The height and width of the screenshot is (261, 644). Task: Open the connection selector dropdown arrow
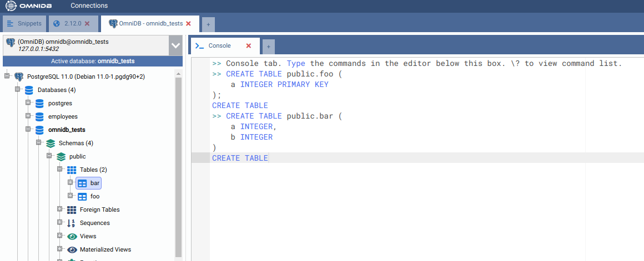point(175,45)
